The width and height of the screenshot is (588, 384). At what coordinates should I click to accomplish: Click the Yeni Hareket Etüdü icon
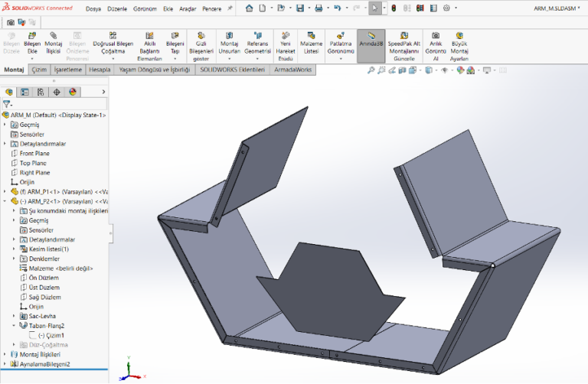coord(286,36)
